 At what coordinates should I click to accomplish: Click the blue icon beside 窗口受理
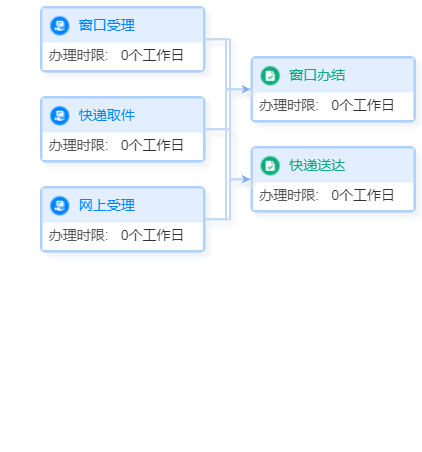60,26
